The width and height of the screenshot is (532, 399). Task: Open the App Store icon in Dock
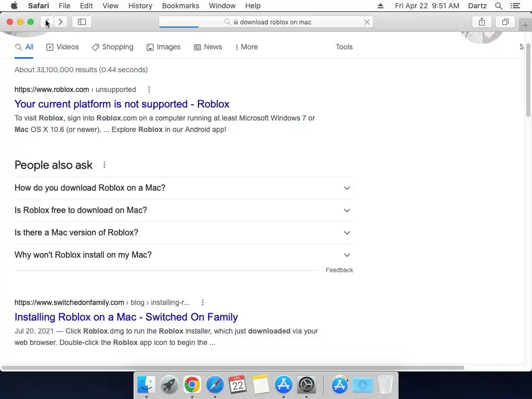coord(283,385)
